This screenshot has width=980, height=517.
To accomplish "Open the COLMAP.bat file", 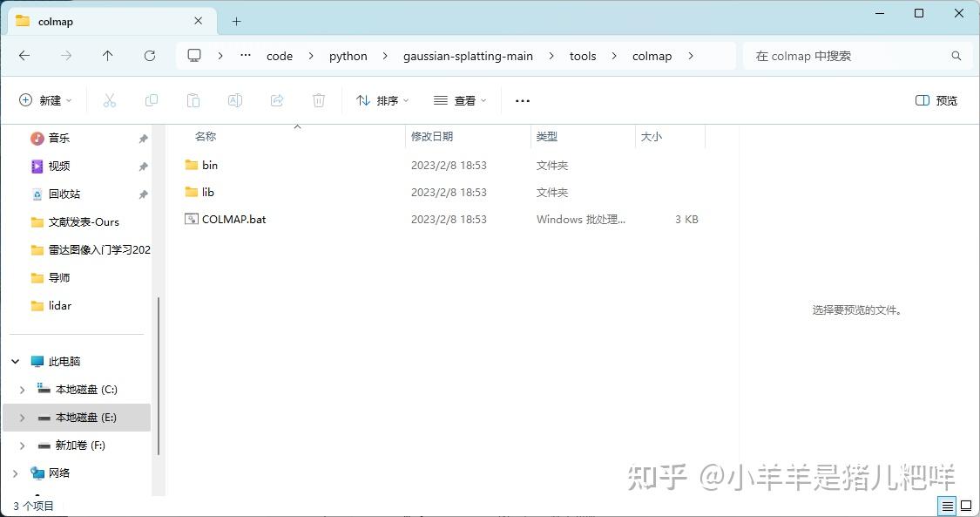I will (233, 219).
